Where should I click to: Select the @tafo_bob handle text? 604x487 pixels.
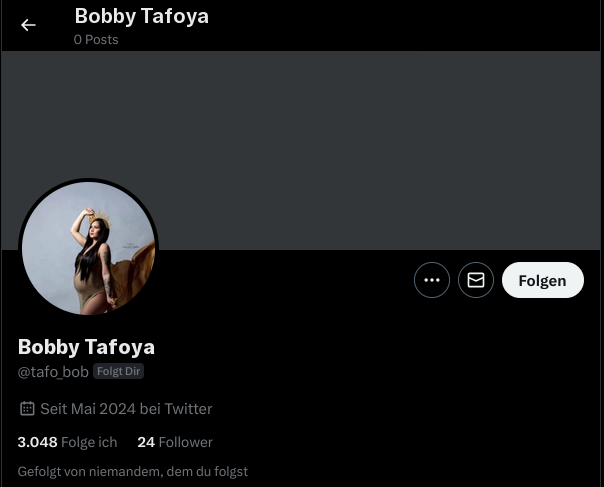pos(53,372)
